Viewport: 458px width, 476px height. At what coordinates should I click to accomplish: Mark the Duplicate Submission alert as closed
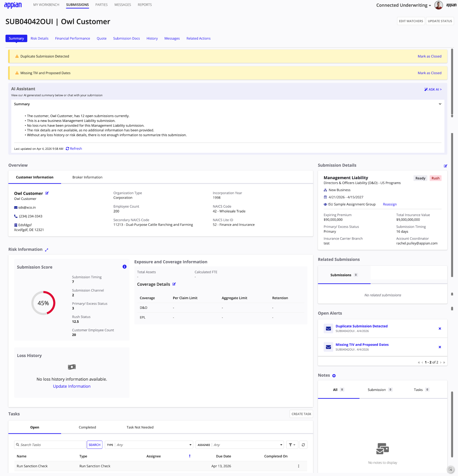[429, 56]
